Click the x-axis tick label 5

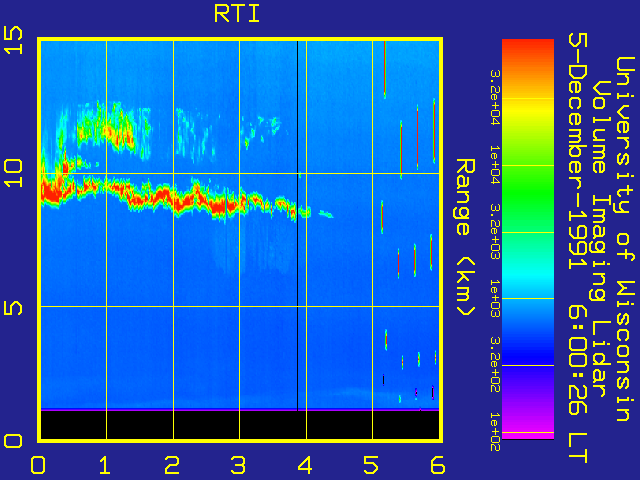(x=371, y=465)
